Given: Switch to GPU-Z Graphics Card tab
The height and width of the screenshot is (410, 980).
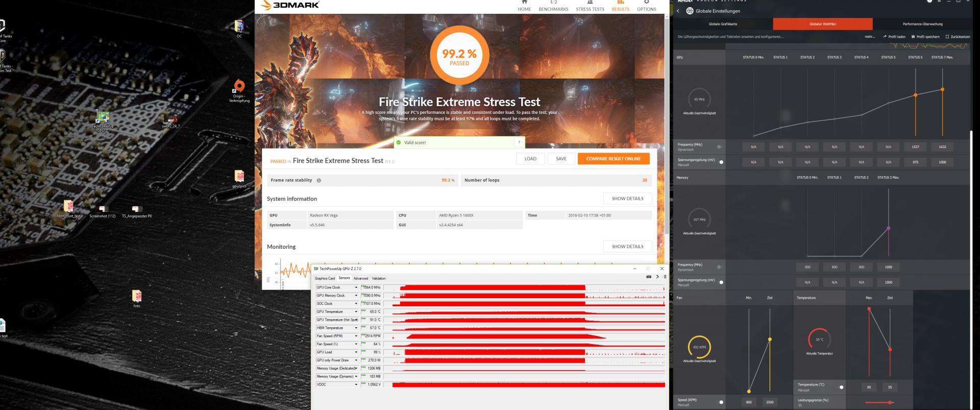Looking at the screenshot, I should [325, 278].
